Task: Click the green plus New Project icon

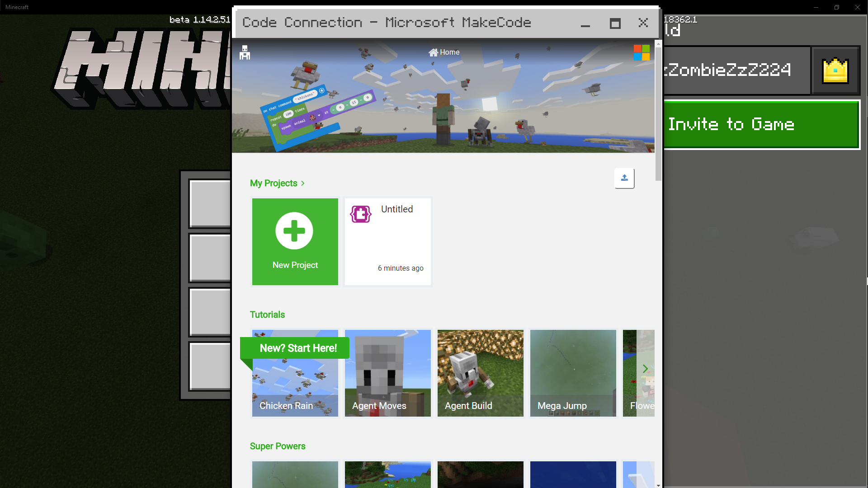Action: (294, 230)
